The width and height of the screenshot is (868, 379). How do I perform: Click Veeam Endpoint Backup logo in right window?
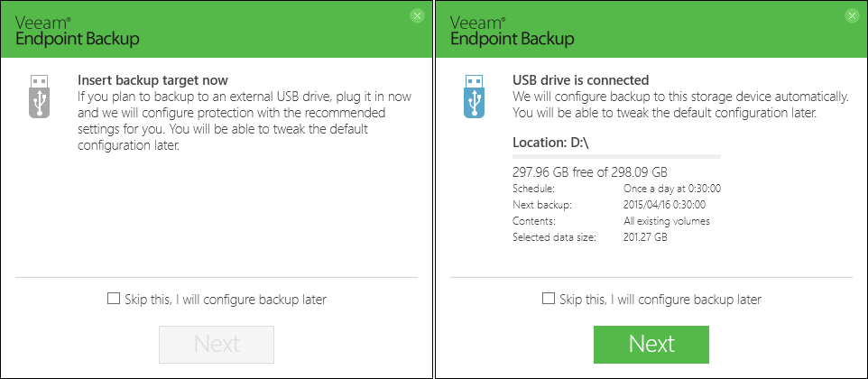(x=512, y=32)
